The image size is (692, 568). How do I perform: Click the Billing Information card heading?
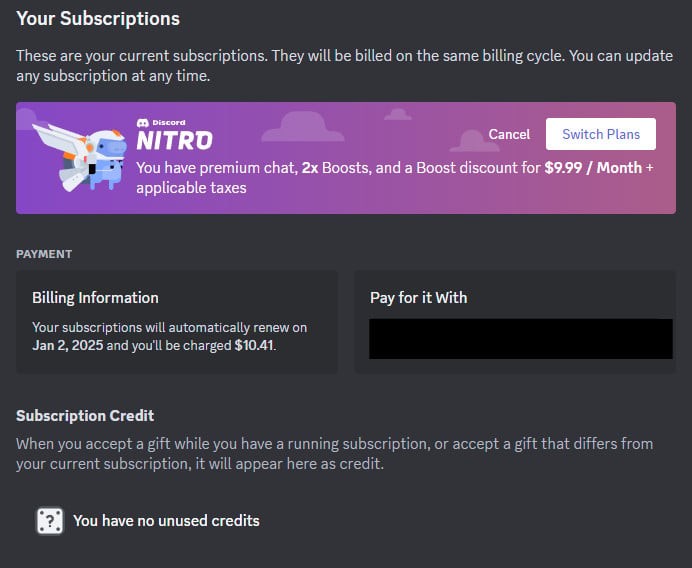pos(95,297)
